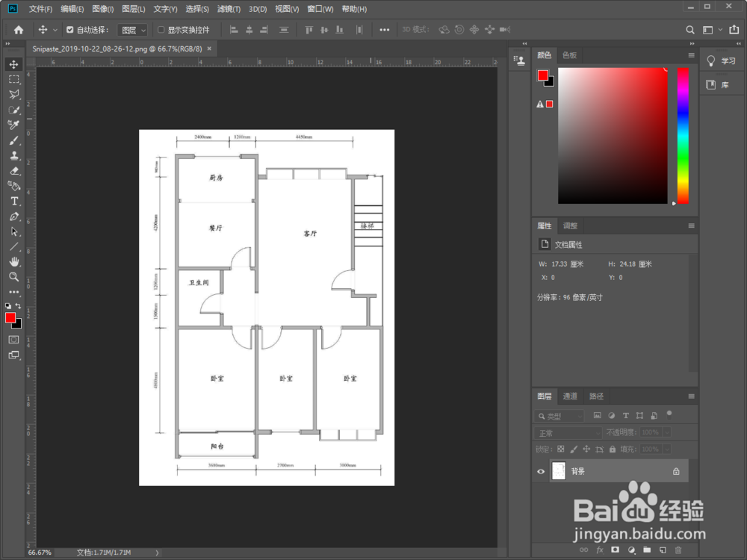Select the Move tool
Image resolution: width=747 pixels, height=560 pixels.
(x=13, y=64)
